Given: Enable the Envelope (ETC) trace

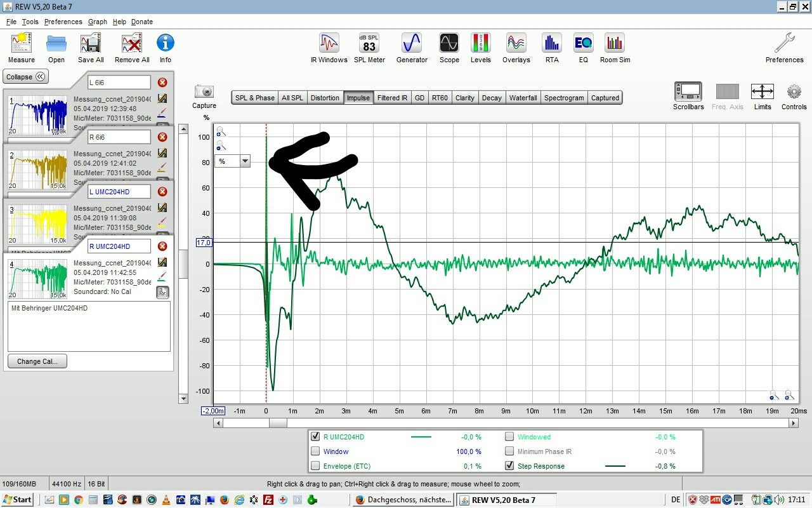Looking at the screenshot, I should pos(315,466).
